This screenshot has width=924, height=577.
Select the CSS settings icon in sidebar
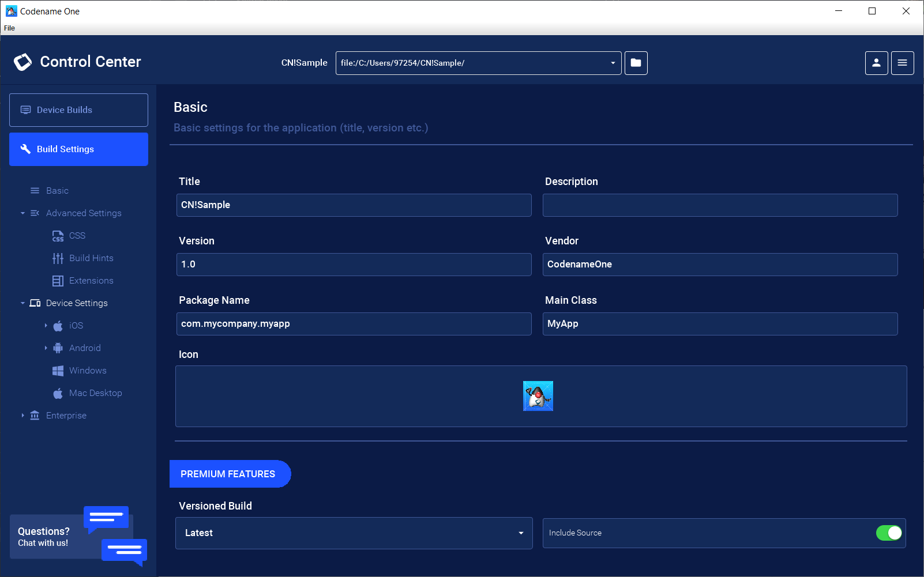[58, 236]
